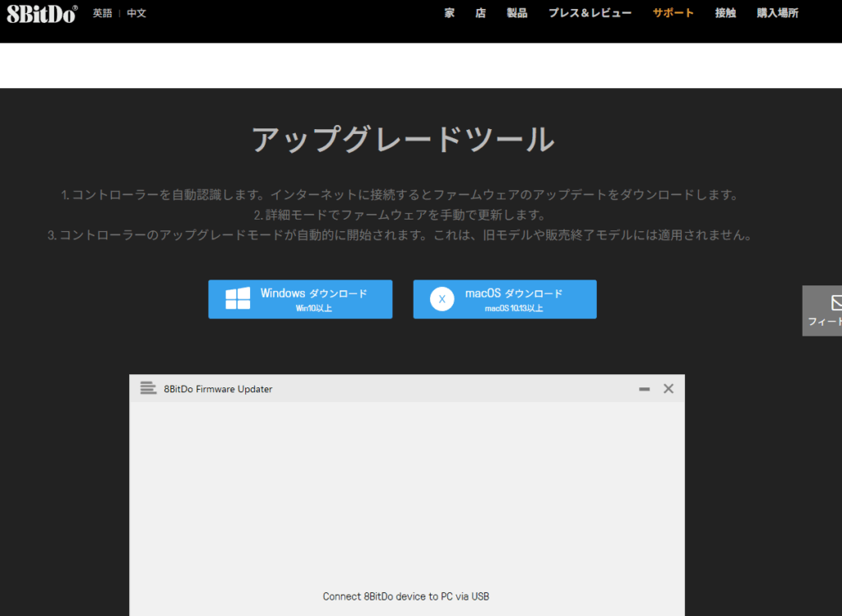The height and width of the screenshot is (616, 842).
Task: Click the Windows logo icon on the download button
Action: click(238, 299)
